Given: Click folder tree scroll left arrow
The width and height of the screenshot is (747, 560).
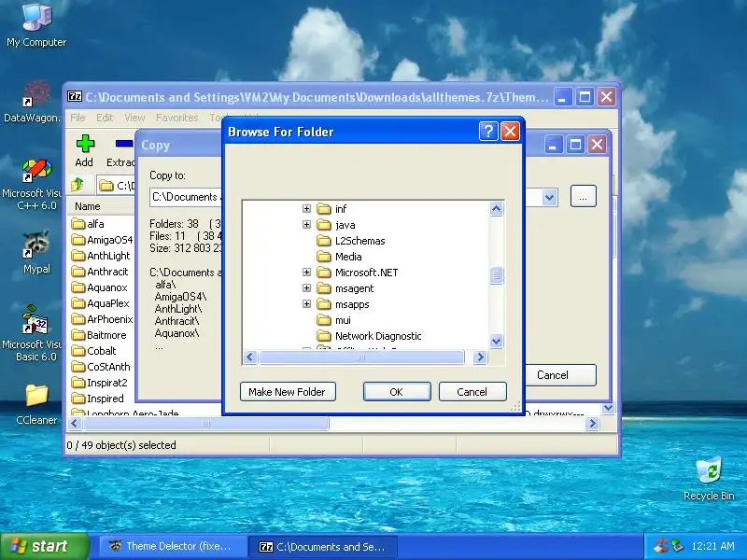Looking at the screenshot, I should pyautogui.click(x=250, y=357).
